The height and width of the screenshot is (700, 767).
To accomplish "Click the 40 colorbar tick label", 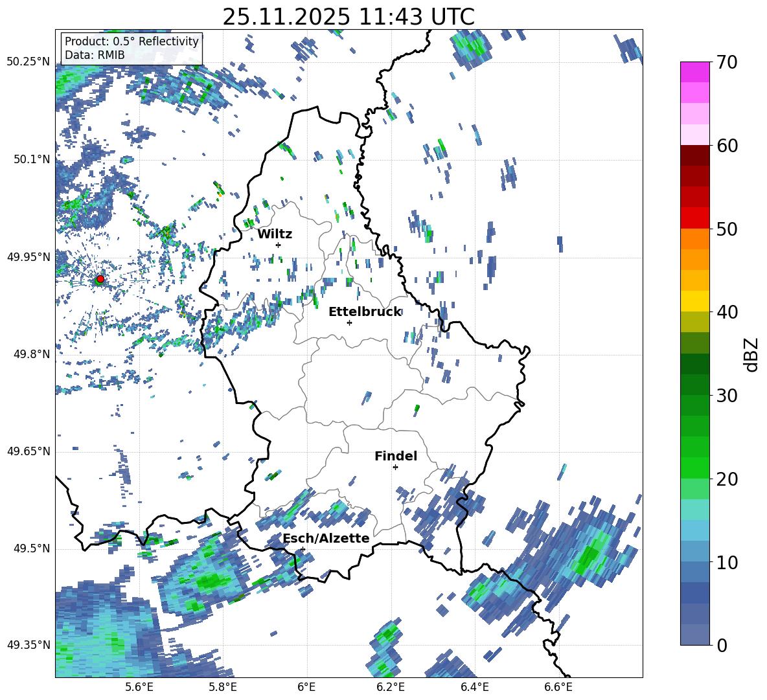I will [x=727, y=312].
